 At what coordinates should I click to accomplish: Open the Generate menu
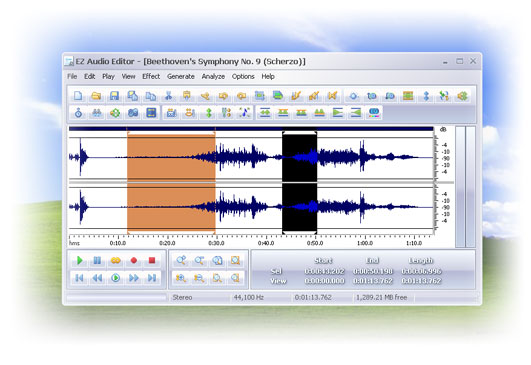tap(180, 77)
